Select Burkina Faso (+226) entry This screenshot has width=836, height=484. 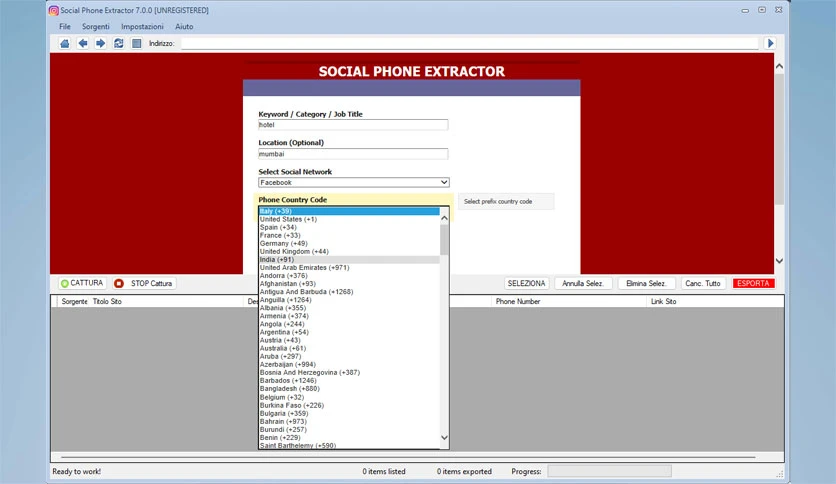[349, 405]
